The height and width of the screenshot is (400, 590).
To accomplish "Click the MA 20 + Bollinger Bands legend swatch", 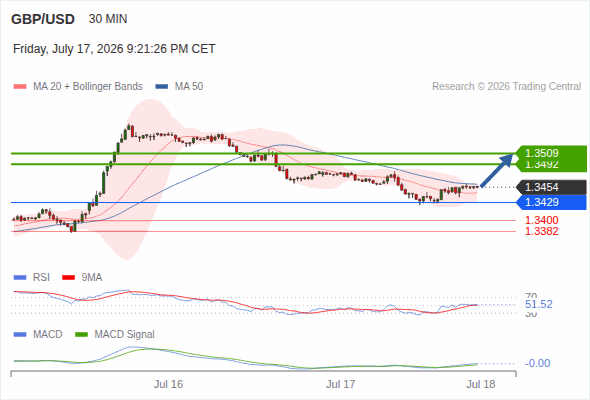I will click(x=20, y=87).
